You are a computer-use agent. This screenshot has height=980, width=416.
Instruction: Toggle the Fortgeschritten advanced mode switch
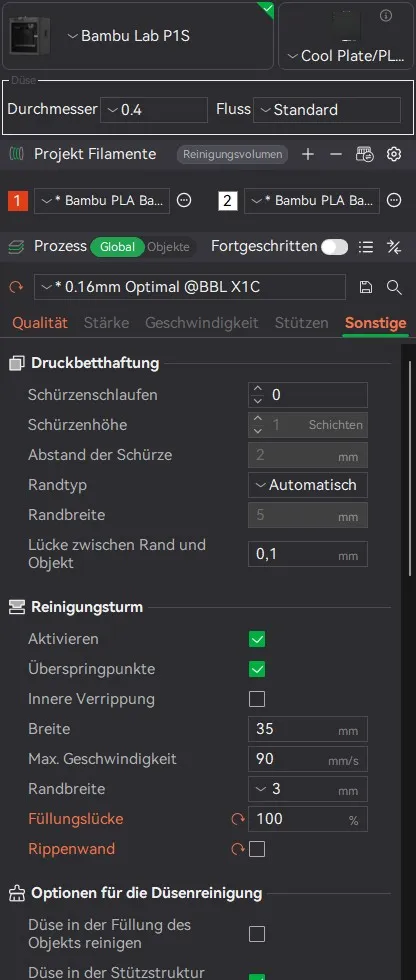coord(335,247)
